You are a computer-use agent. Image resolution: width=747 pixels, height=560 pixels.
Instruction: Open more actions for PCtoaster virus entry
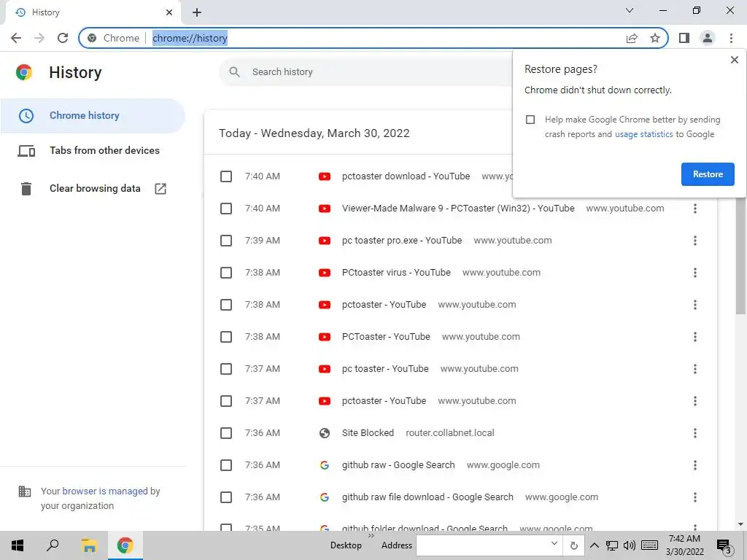(695, 273)
